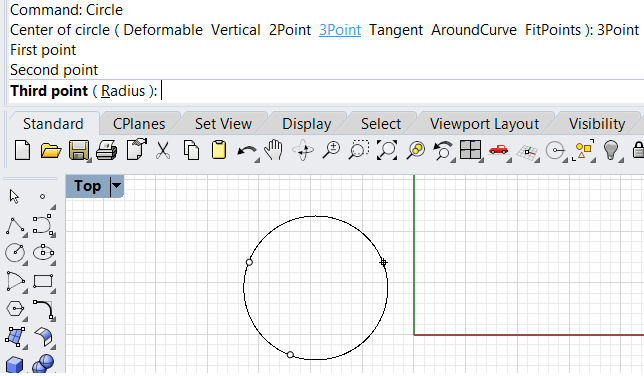Click the second point marker at the circle bottom

(x=290, y=355)
